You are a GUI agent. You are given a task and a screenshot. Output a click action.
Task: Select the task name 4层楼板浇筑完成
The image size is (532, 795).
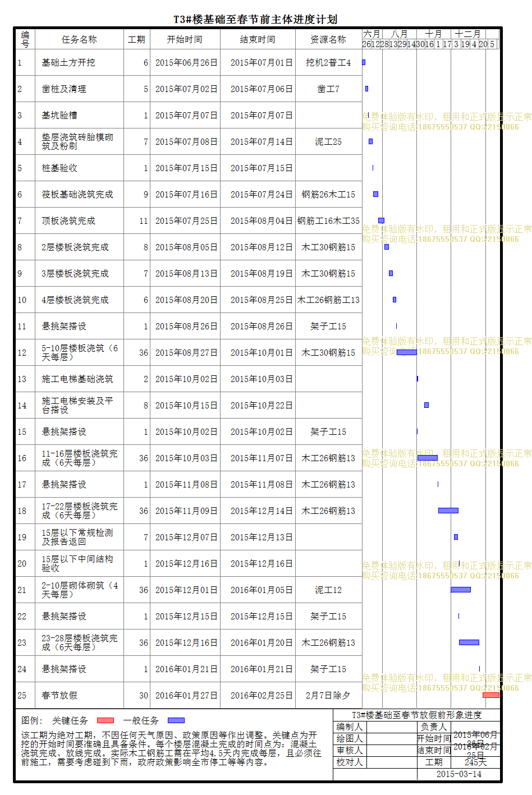tap(75, 300)
